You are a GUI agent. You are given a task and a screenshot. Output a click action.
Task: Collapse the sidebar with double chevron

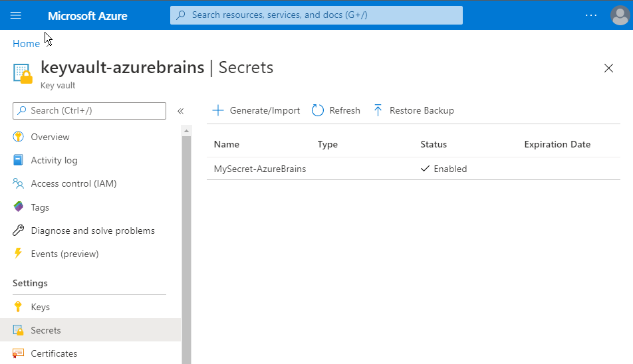pyautogui.click(x=180, y=111)
